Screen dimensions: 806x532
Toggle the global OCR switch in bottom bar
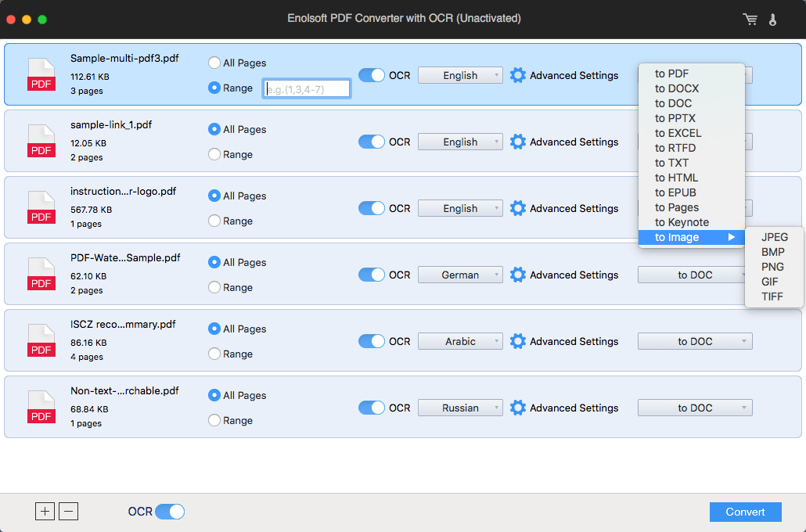point(170,512)
